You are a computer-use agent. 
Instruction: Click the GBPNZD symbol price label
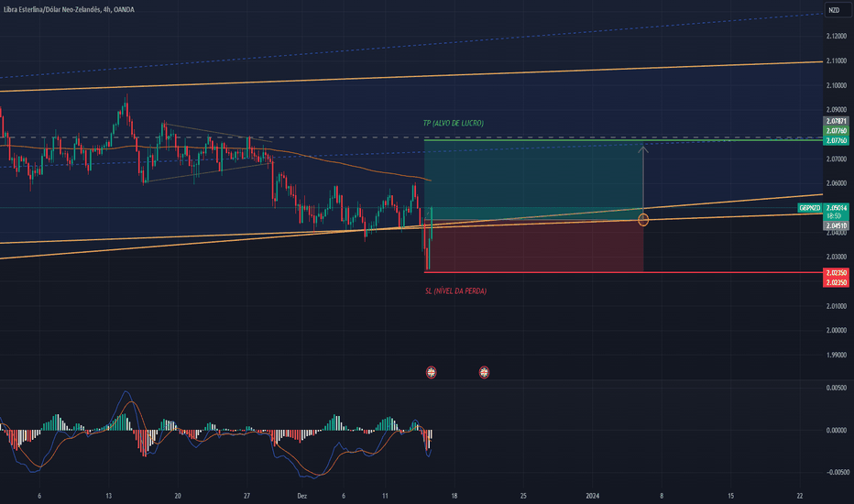(810, 208)
